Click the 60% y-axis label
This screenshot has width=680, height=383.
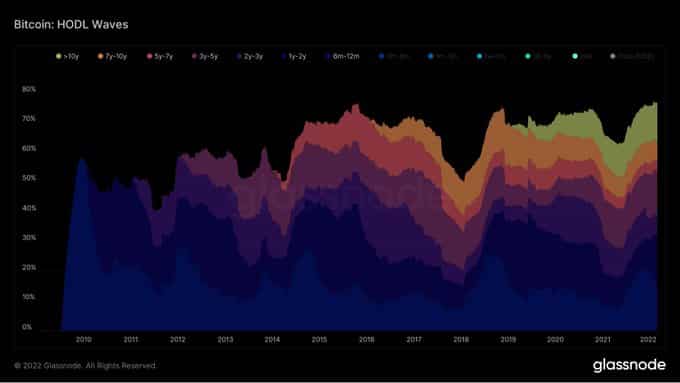click(x=29, y=148)
